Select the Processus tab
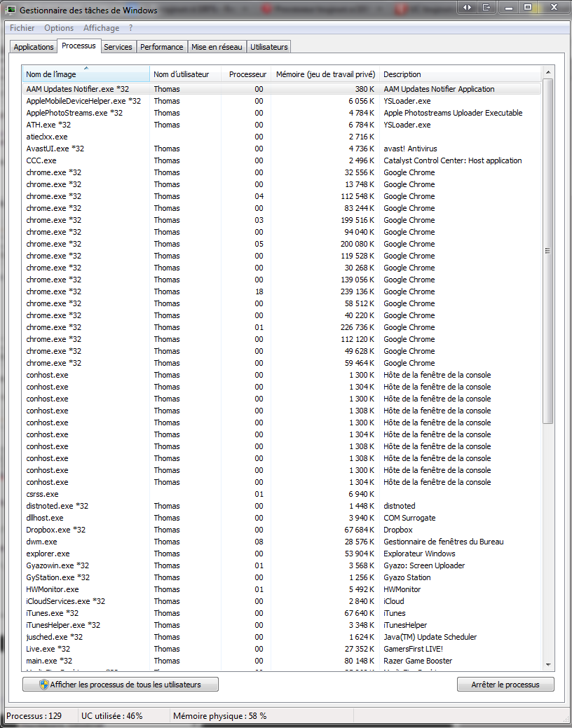Viewport: 572px width, 728px height. tap(79, 46)
